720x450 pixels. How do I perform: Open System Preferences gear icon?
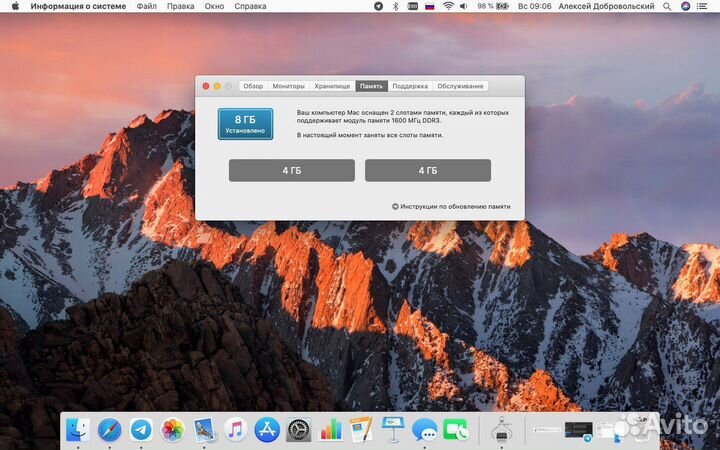(x=298, y=430)
